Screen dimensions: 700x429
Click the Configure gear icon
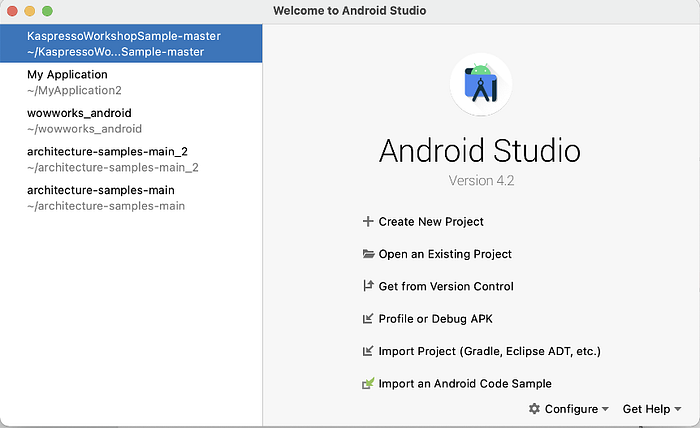[534, 409]
